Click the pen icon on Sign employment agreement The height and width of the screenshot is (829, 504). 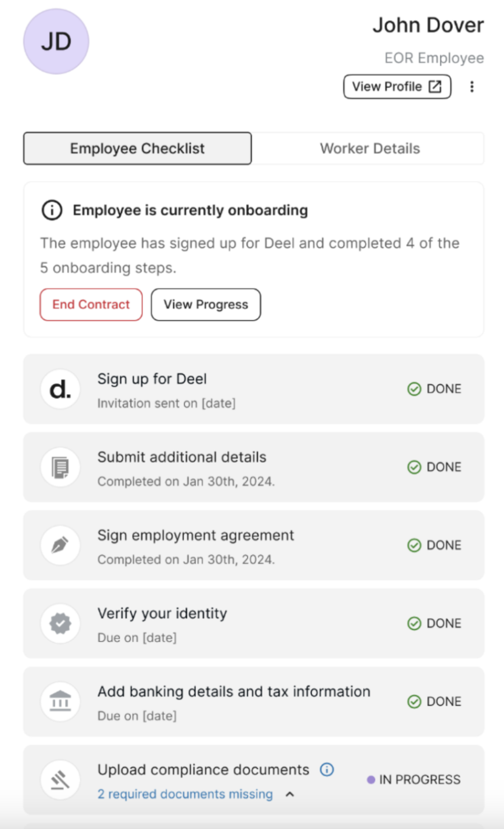[60, 545]
